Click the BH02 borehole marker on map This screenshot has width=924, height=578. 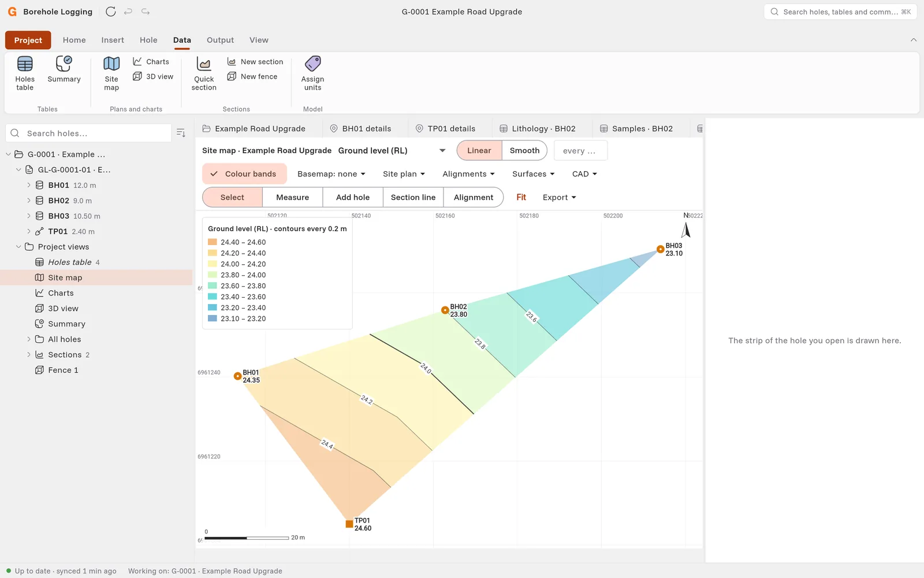(445, 310)
